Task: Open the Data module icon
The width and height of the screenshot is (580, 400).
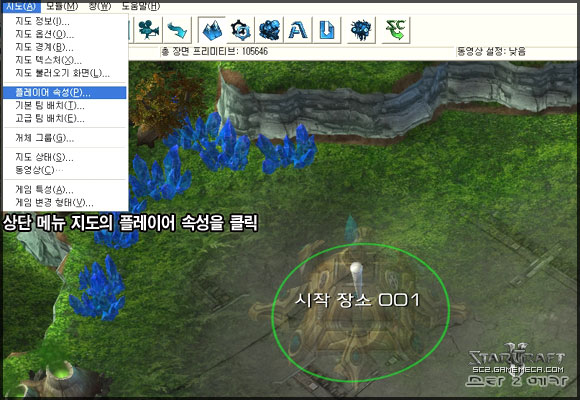Action: click(x=269, y=30)
